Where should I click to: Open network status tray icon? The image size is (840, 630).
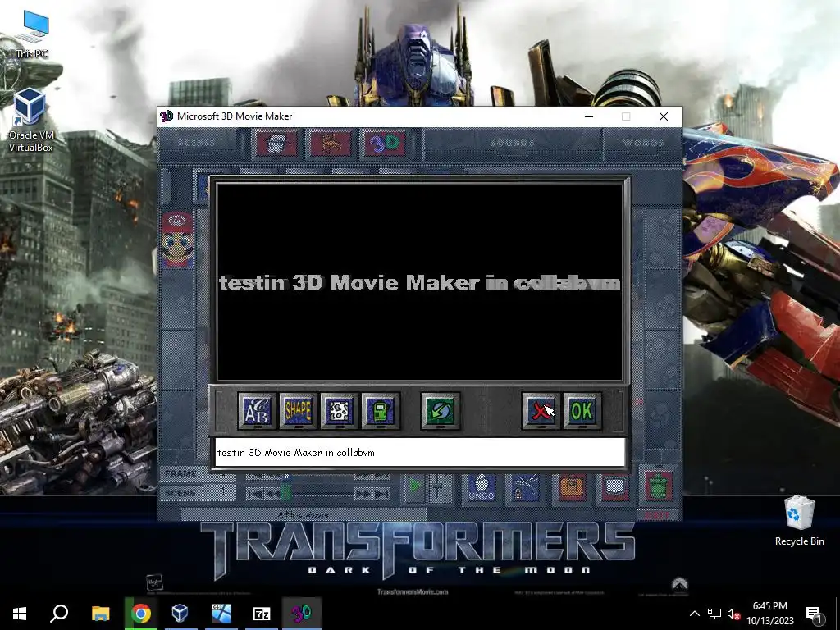click(714, 614)
